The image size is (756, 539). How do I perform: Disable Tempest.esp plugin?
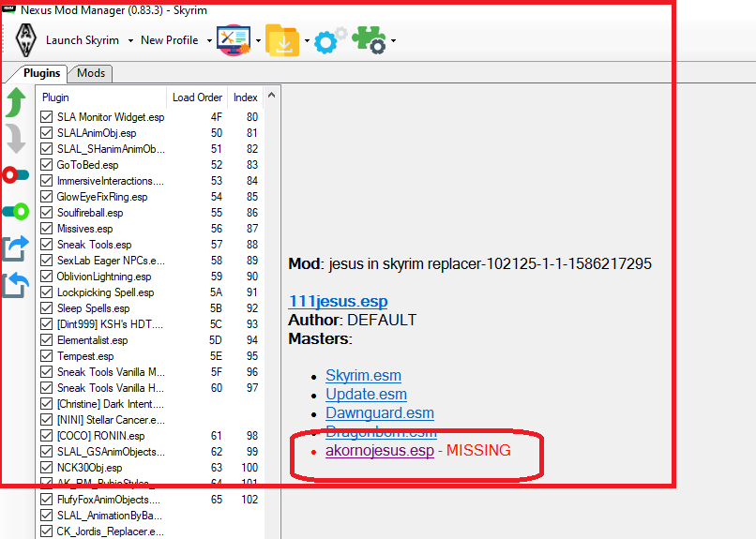coord(46,356)
